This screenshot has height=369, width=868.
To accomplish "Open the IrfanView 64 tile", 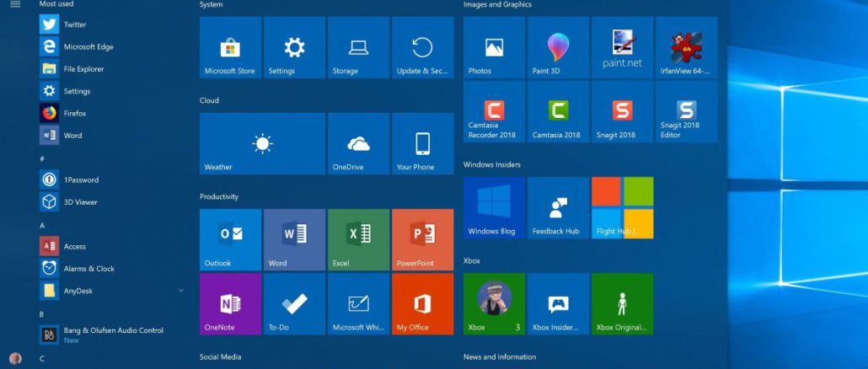I will [687, 47].
